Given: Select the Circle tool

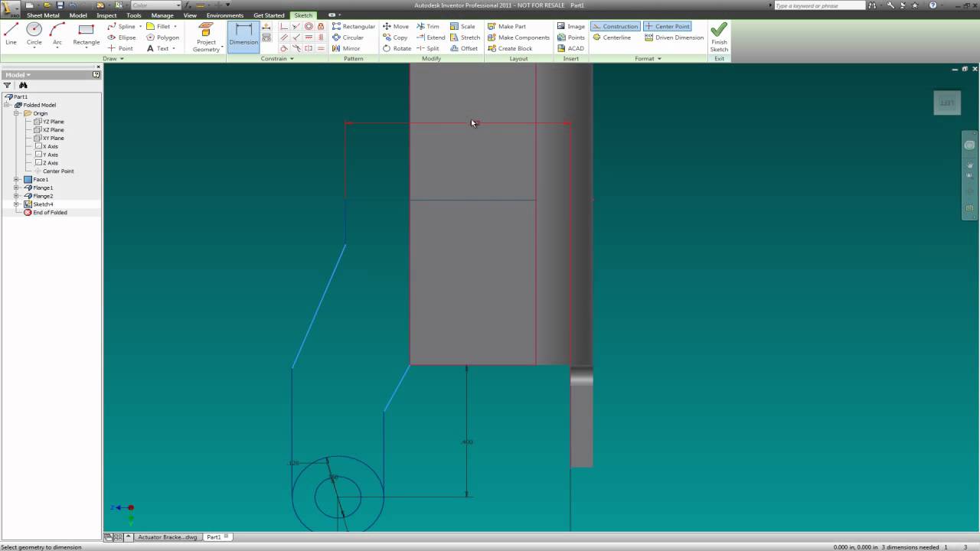Looking at the screenshot, I should pyautogui.click(x=34, y=34).
